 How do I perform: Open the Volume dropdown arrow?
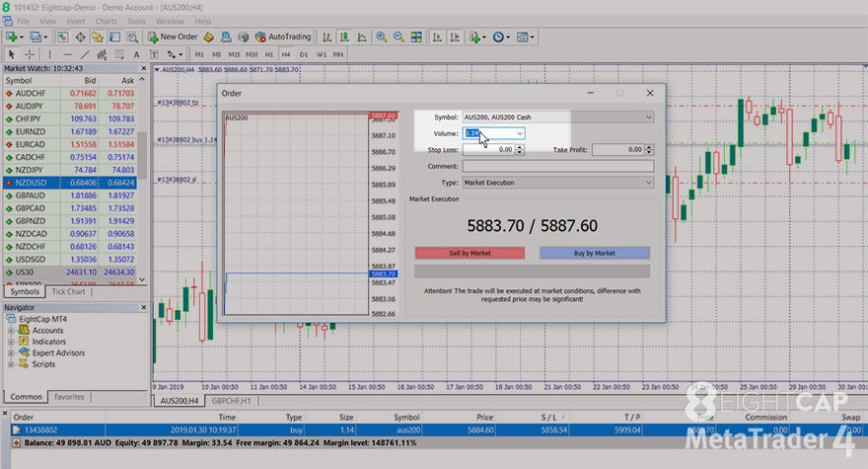point(519,133)
